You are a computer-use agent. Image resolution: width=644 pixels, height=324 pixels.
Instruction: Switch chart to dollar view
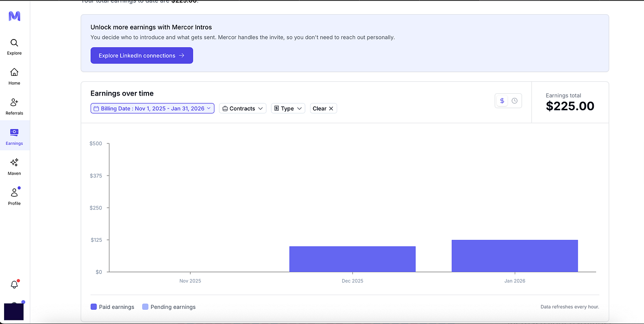(502, 101)
